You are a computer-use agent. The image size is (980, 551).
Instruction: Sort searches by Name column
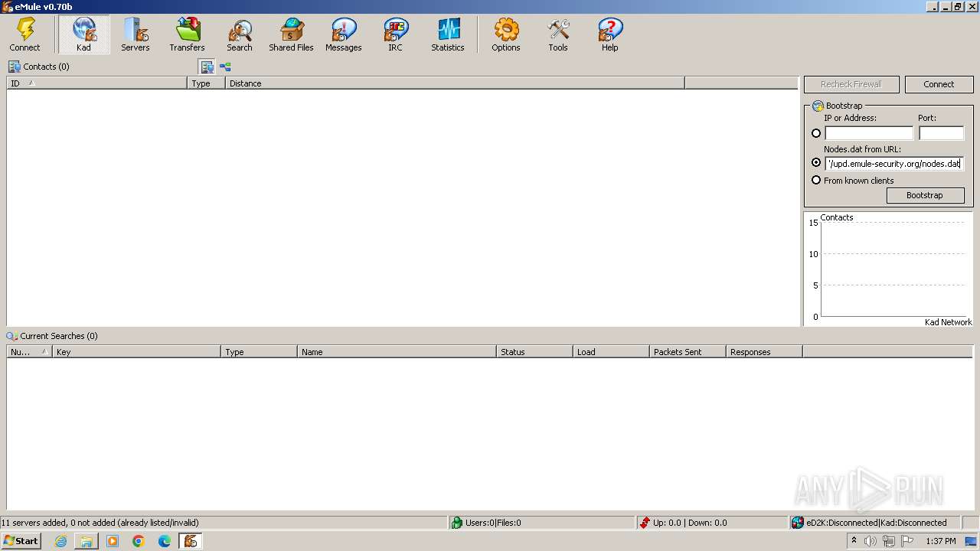pos(397,352)
